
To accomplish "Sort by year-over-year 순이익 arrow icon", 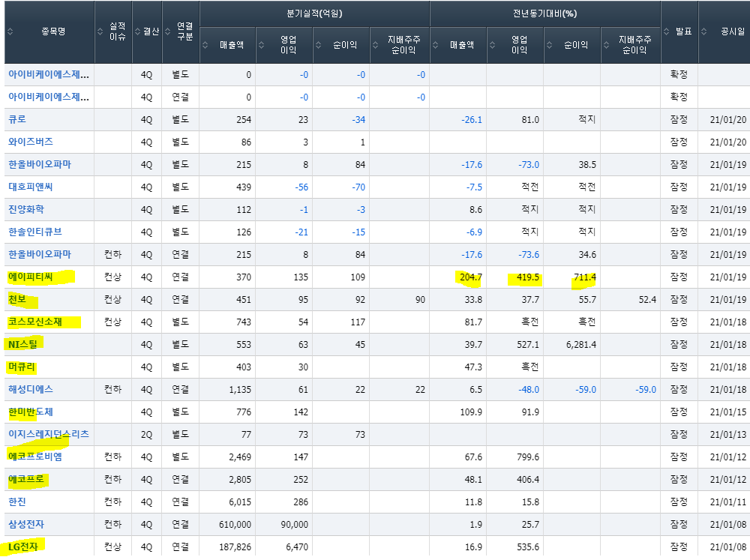I will coord(549,45).
